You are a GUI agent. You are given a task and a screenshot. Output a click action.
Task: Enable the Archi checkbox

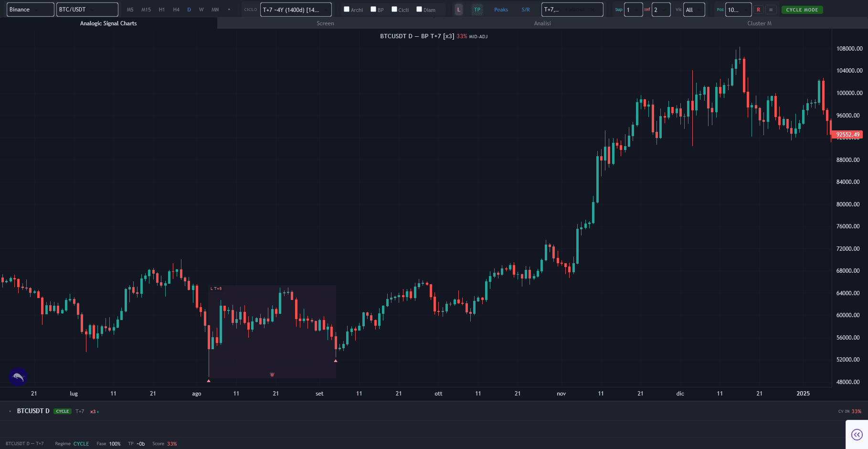pyautogui.click(x=347, y=9)
